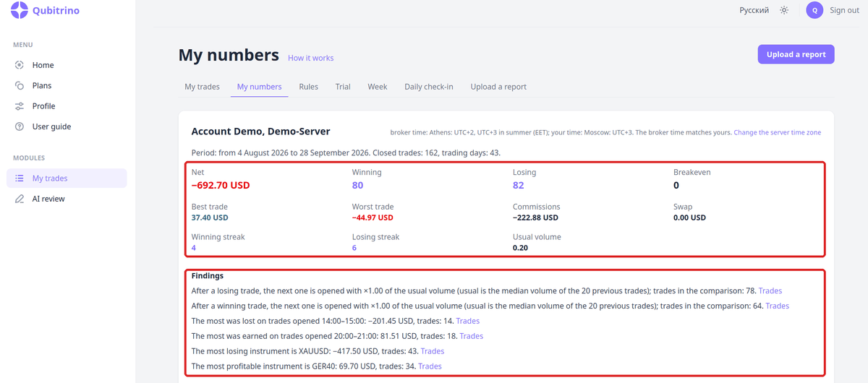Open Trades link for after winning trade
Viewport: 868px width, 383px height.
[x=778, y=306]
